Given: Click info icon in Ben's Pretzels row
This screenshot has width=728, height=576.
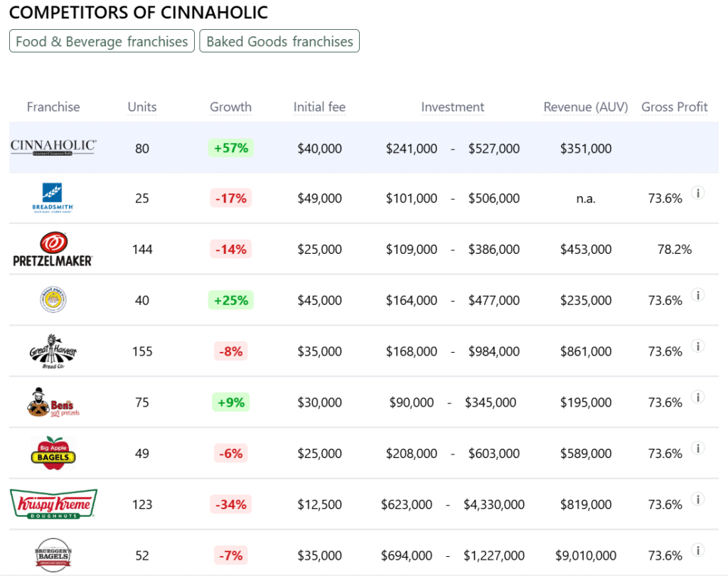Looking at the screenshot, I should 698,397.
